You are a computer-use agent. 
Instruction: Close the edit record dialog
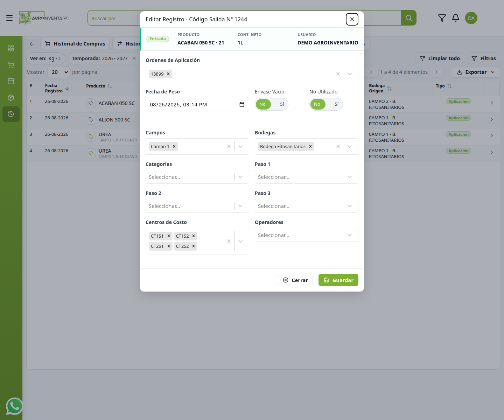pyautogui.click(x=352, y=19)
